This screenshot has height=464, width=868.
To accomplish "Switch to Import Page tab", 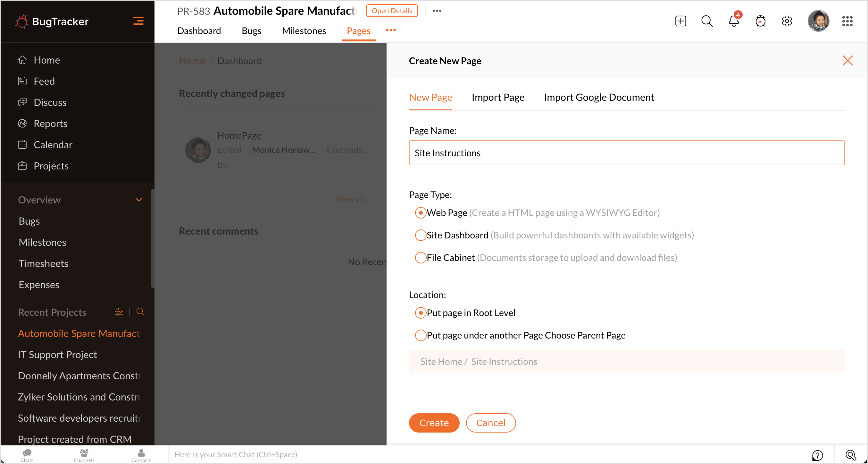I will point(498,98).
